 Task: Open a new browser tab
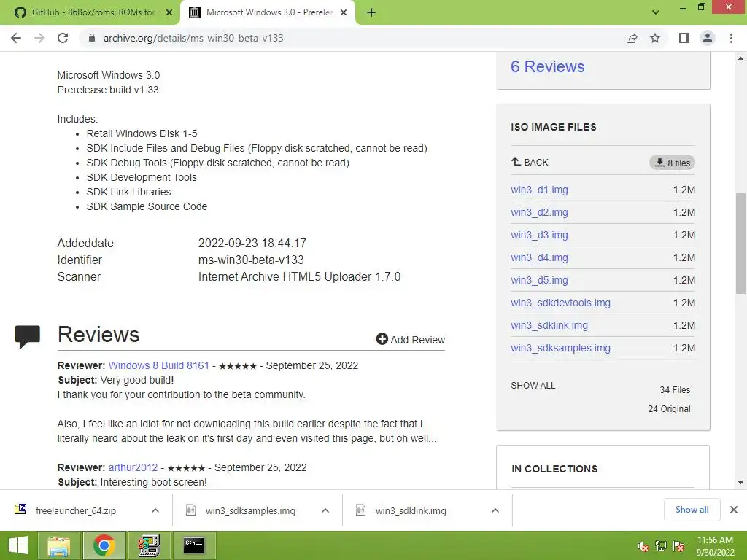[x=371, y=12]
